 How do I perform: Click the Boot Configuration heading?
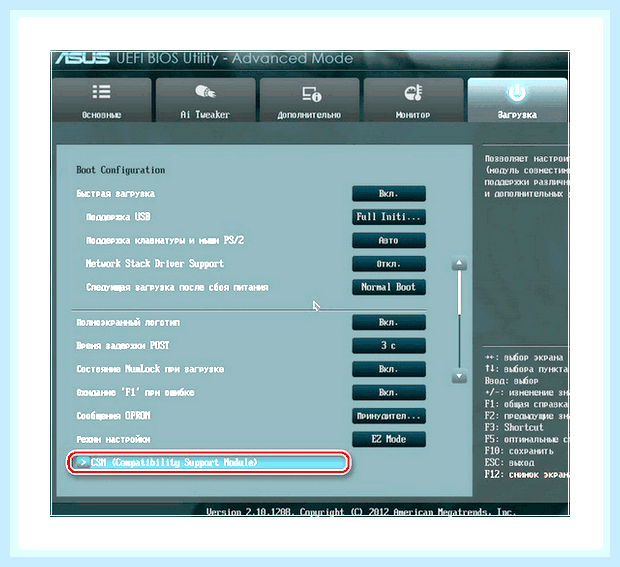121,170
